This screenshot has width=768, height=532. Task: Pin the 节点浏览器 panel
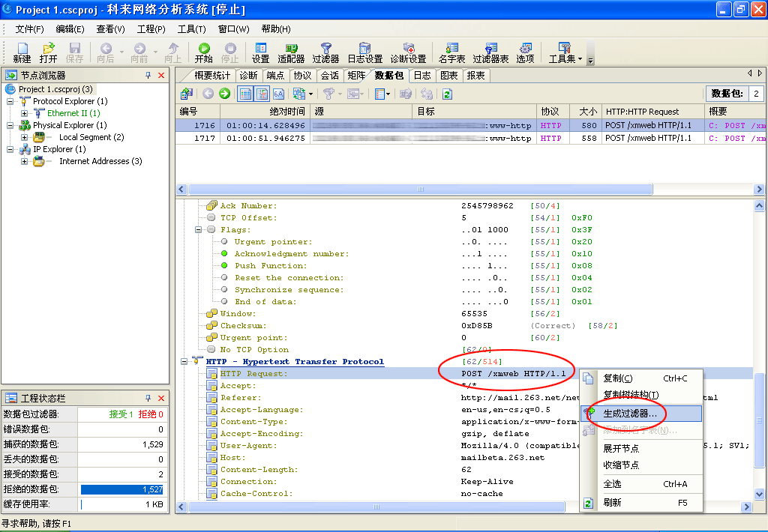(x=148, y=75)
